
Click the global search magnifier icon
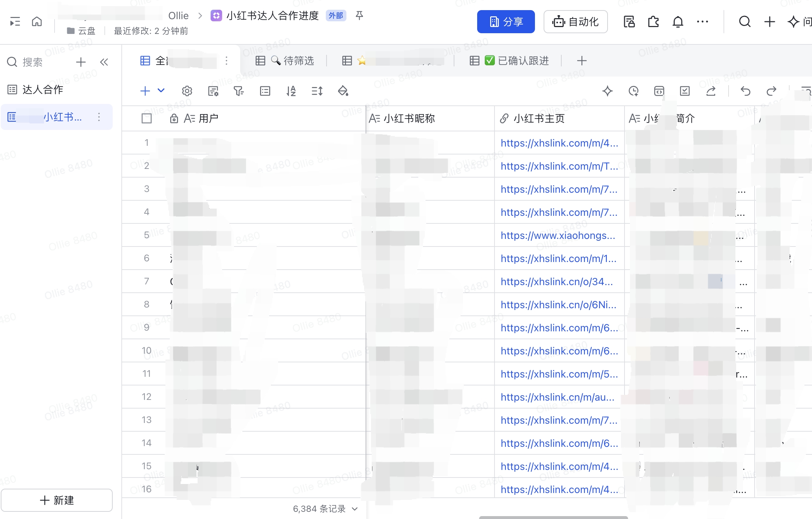745,22
